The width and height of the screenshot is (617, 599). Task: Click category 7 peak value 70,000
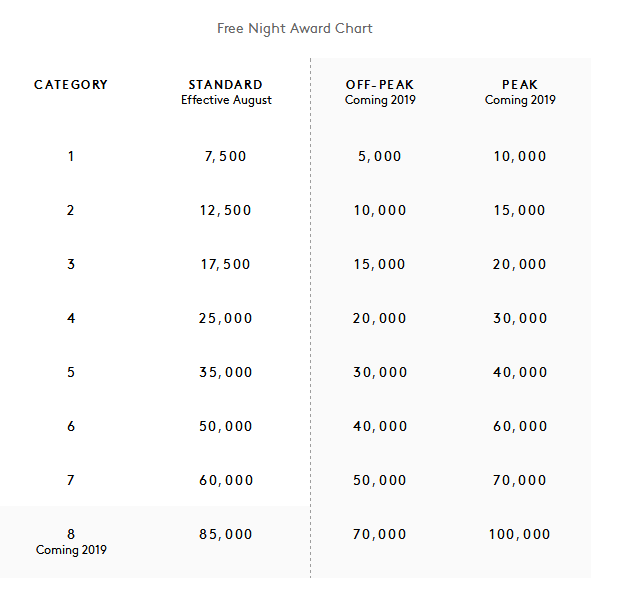click(520, 480)
